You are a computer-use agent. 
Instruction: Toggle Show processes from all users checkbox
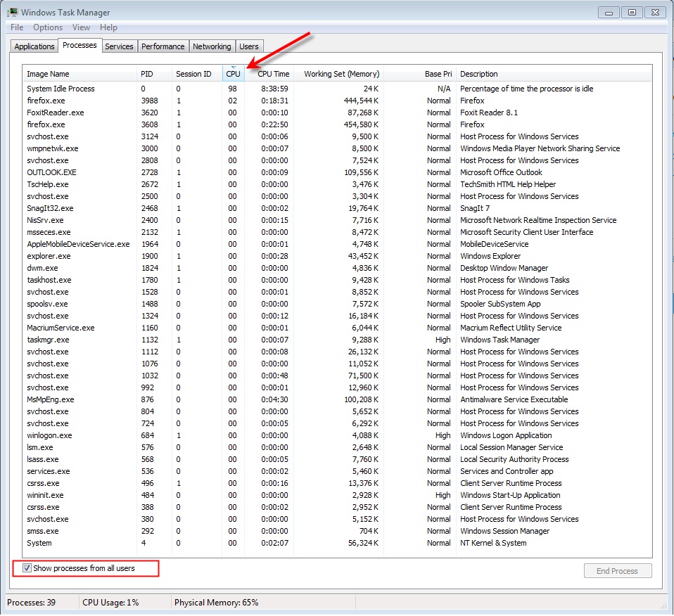[27, 568]
